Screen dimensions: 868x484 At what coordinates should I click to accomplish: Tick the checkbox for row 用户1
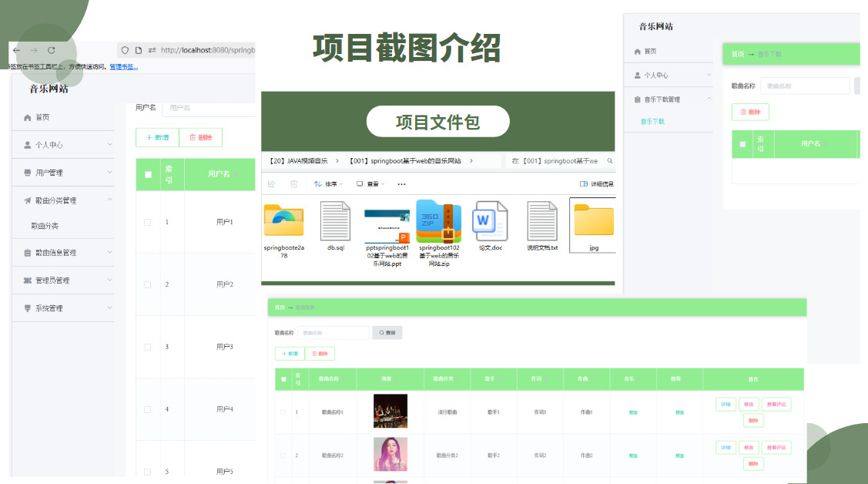147,222
